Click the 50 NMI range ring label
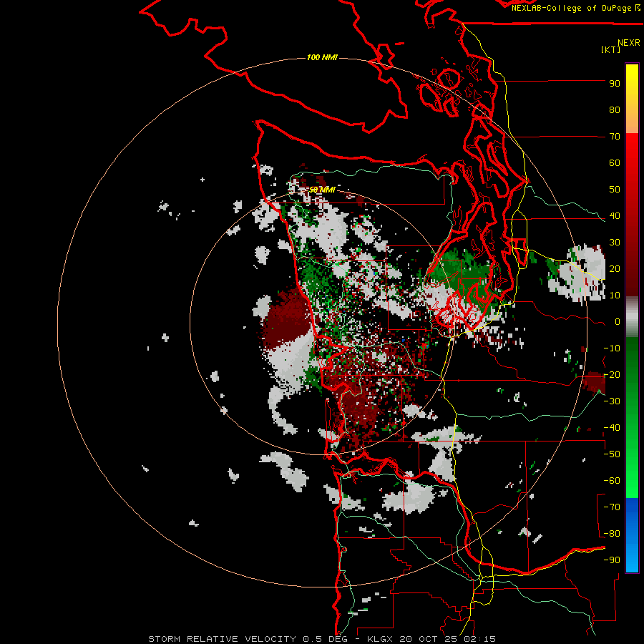 [x=323, y=190]
